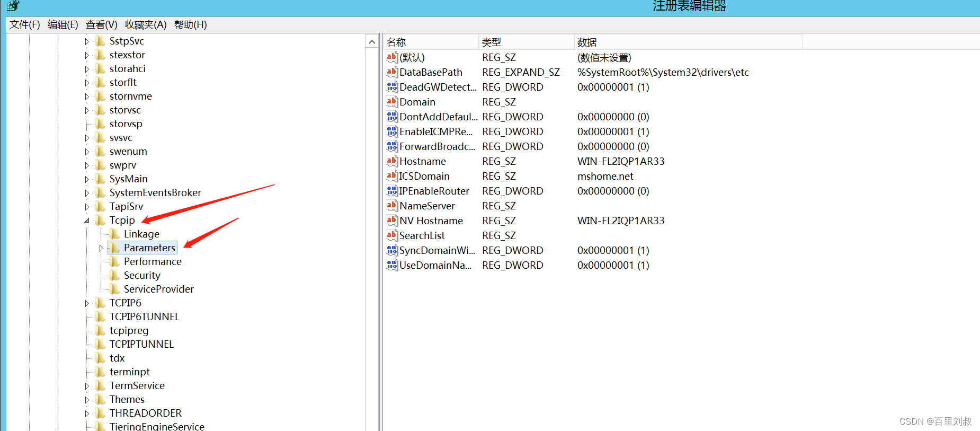Screen dimensions: 980x431
Task: Click the NV Hostname string value icon
Action: (x=391, y=221)
